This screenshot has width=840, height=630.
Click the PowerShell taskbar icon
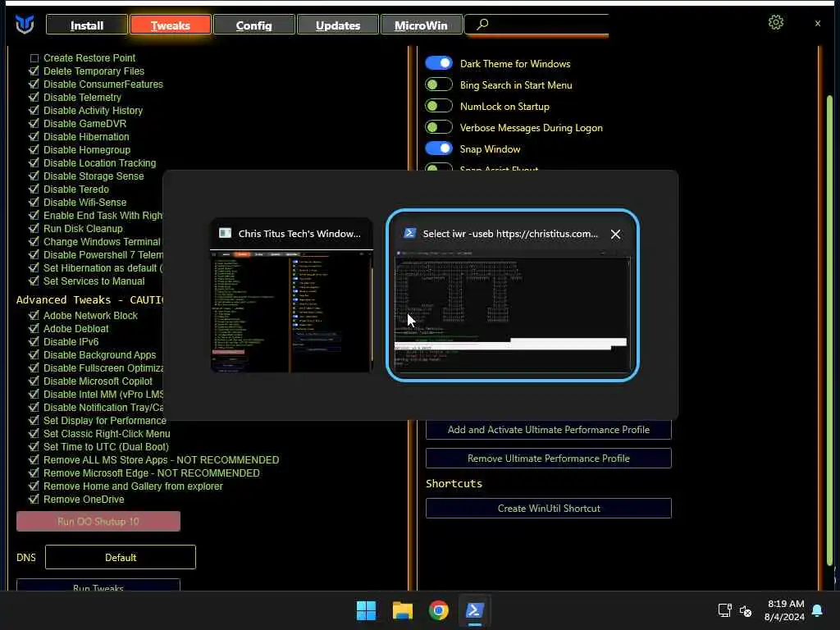tap(475, 610)
